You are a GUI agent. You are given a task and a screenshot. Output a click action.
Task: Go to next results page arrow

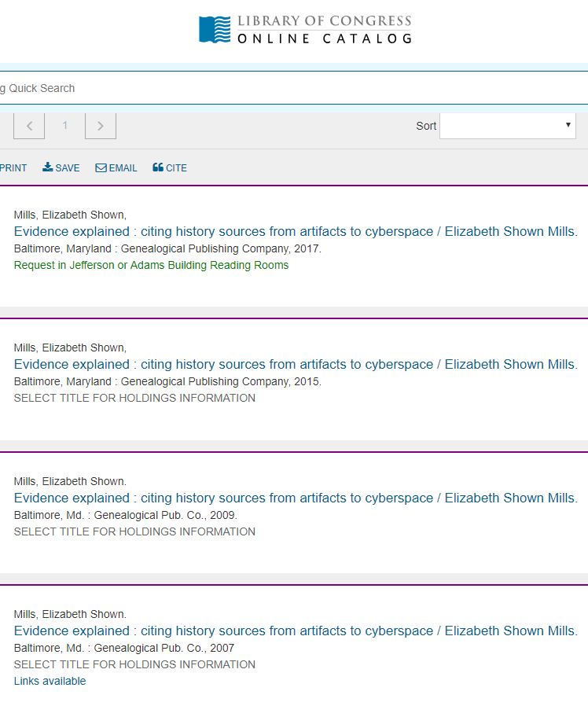101,126
